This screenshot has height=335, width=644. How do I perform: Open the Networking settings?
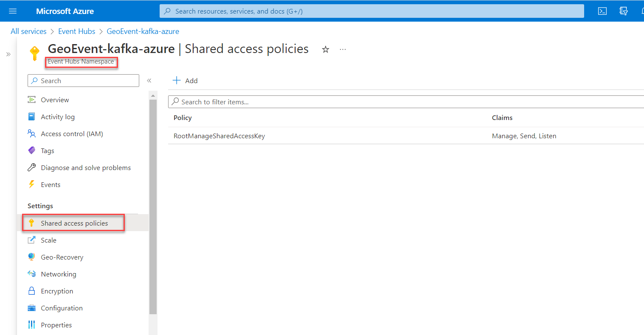(x=58, y=274)
